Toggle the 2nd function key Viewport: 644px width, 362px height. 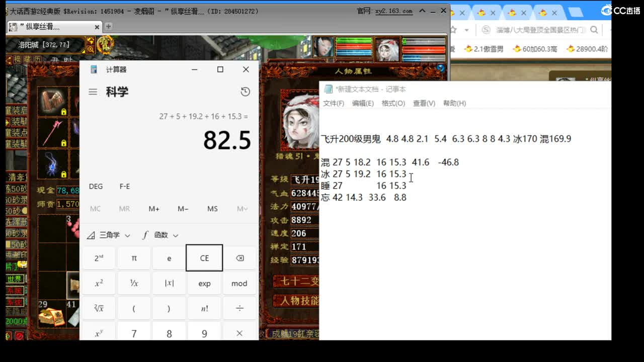point(99,258)
